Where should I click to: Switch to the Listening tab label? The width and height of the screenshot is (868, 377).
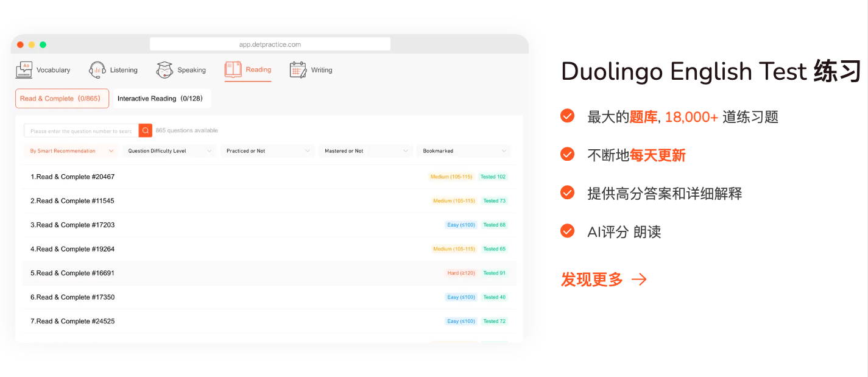(x=124, y=70)
